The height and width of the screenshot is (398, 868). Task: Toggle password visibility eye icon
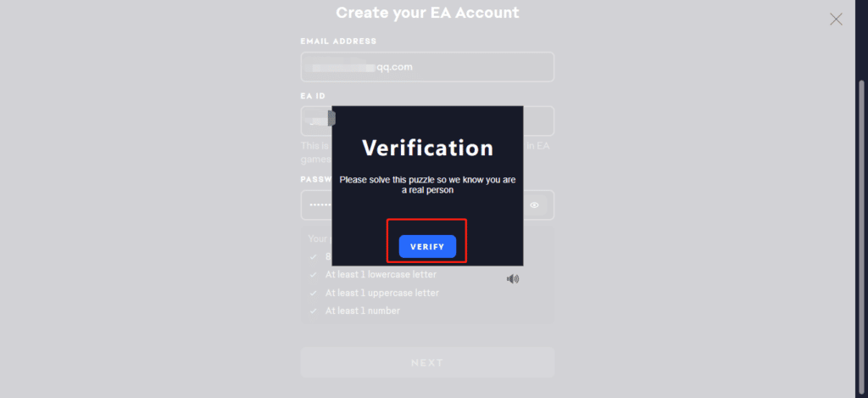coord(534,205)
